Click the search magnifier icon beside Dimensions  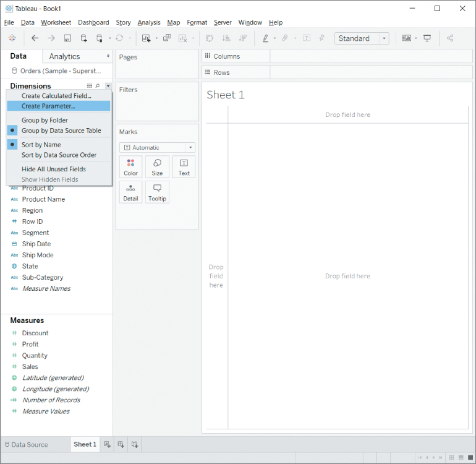point(98,86)
